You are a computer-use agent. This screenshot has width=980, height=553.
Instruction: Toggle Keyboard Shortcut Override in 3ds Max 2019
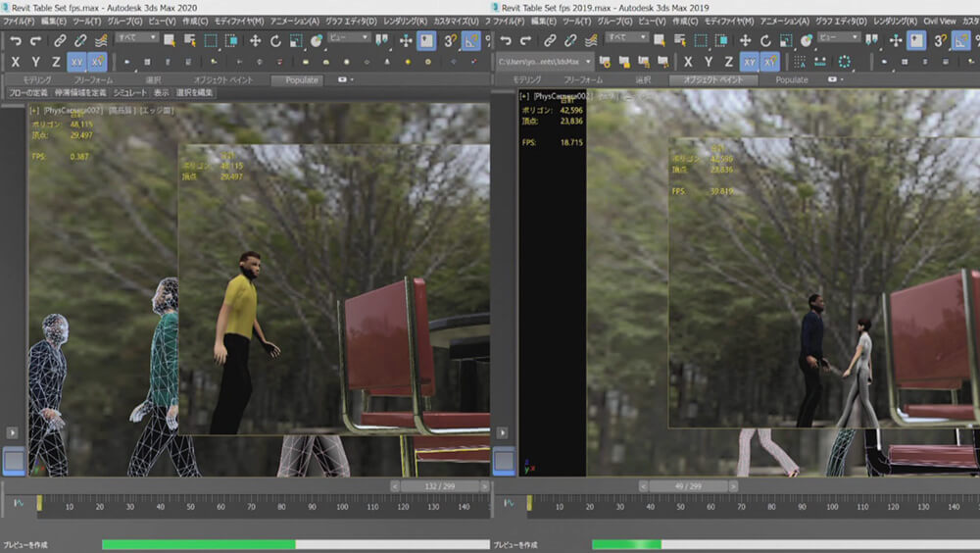tap(917, 41)
